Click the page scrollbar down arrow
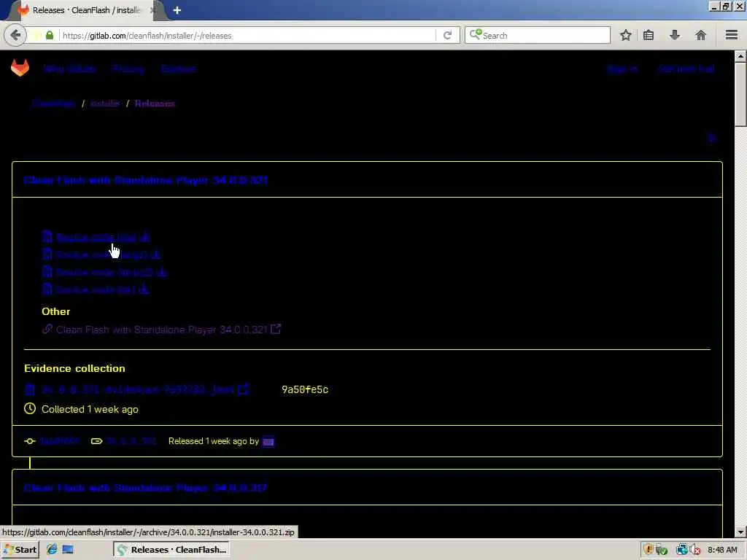Screen dimensions: 747x560 pos(740,532)
